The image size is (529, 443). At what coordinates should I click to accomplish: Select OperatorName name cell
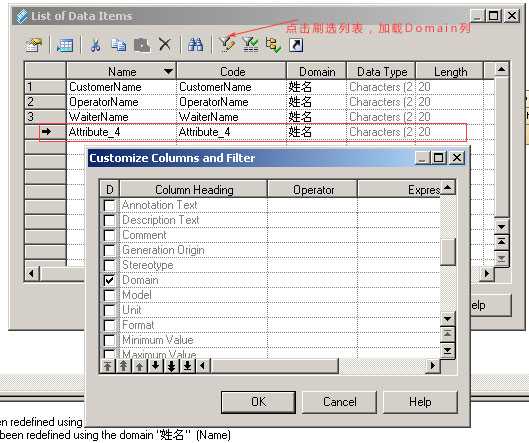(x=121, y=102)
